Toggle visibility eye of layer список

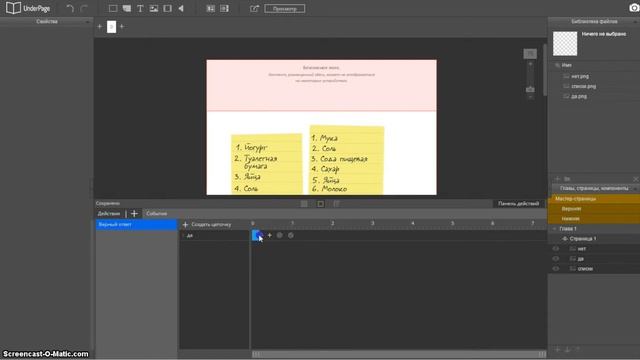click(556, 269)
